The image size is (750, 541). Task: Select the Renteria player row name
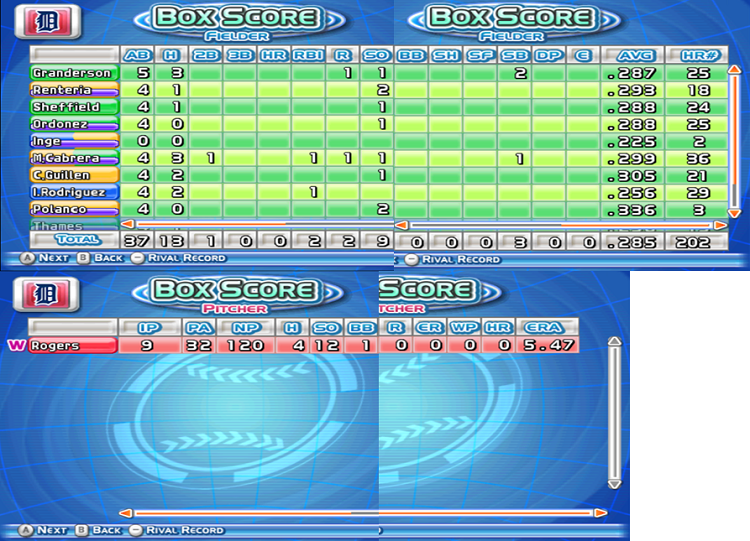click(x=74, y=90)
